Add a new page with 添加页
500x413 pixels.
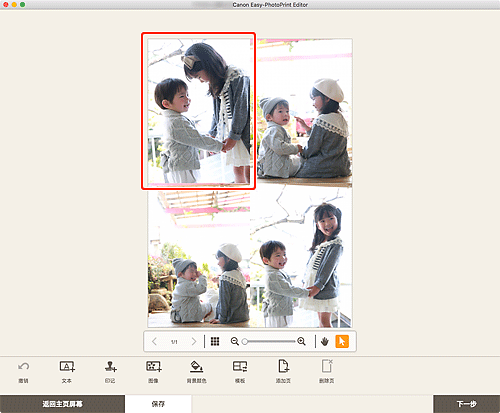point(283,366)
